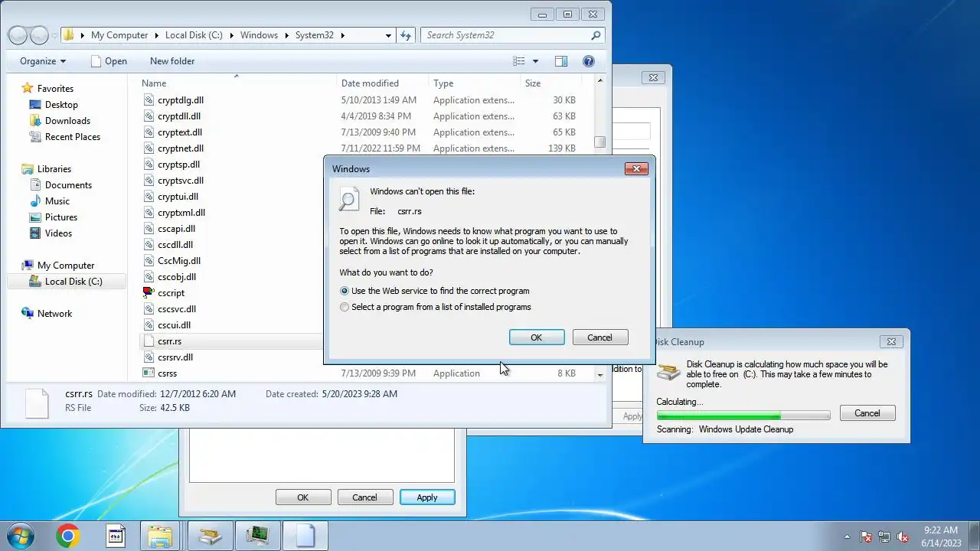Cancel the Windows can't open file dialog
The image size is (980, 551).
599,337
